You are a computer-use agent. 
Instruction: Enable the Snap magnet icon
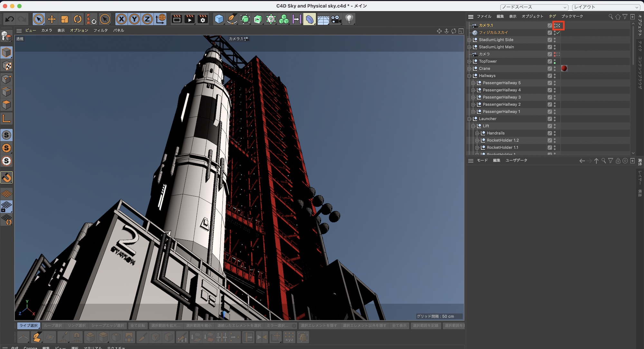click(x=6, y=178)
